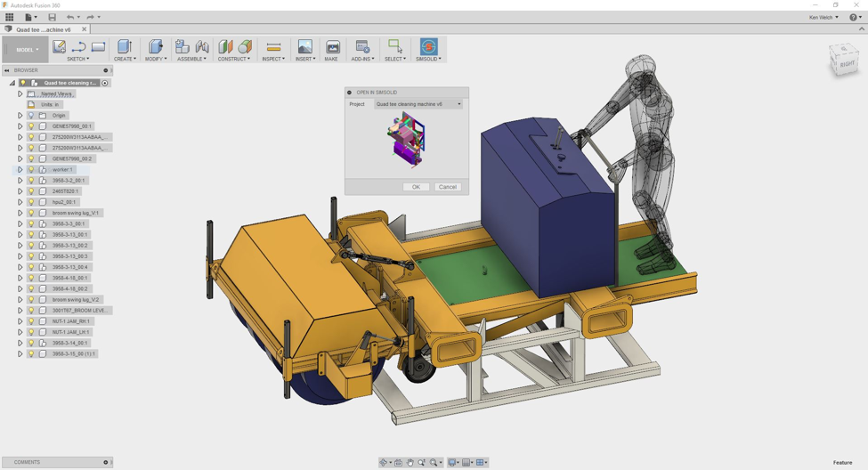Click the Undo arrow
868x470 pixels.
click(70, 17)
